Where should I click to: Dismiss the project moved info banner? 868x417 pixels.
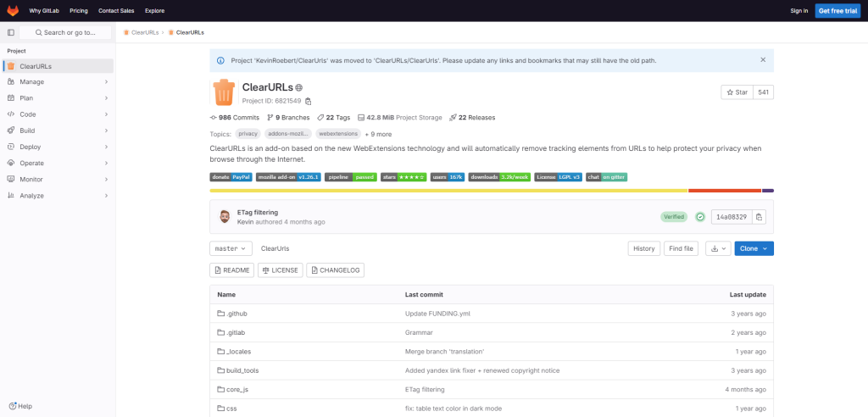[763, 60]
